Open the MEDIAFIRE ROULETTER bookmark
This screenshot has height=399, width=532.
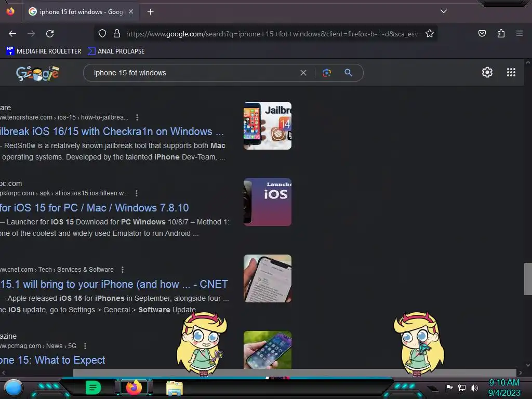coord(44,51)
